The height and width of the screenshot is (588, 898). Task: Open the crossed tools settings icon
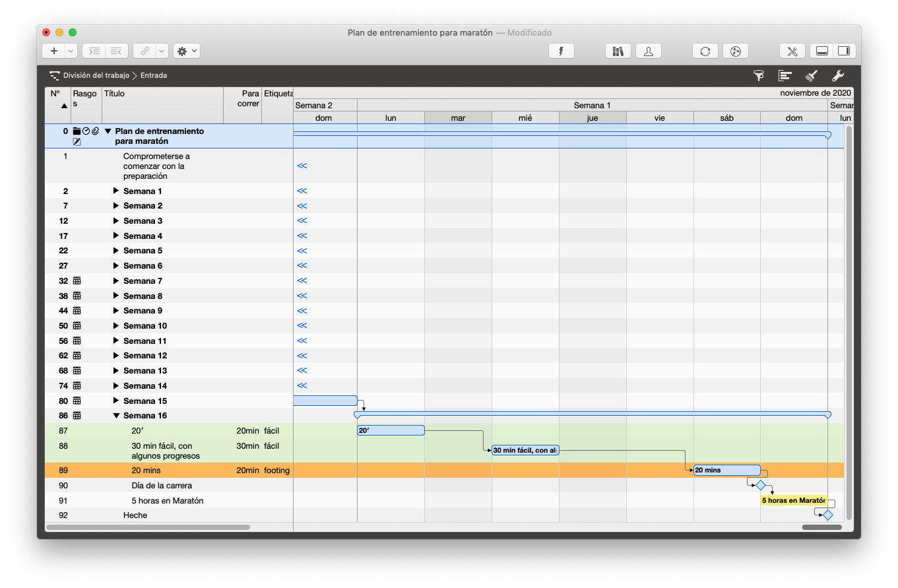792,51
